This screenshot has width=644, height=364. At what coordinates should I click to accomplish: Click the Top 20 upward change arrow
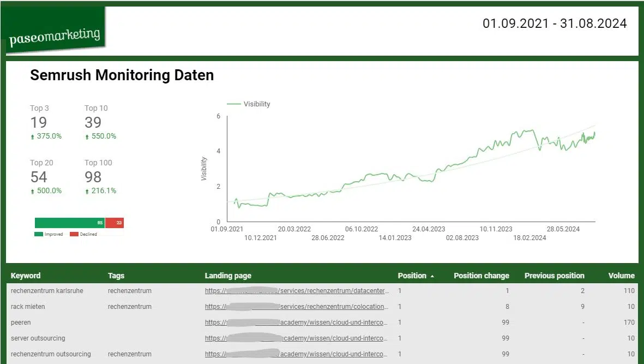pos(33,192)
